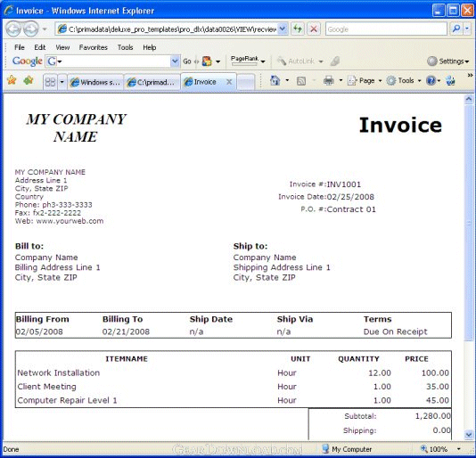Open the File menu

20,47
